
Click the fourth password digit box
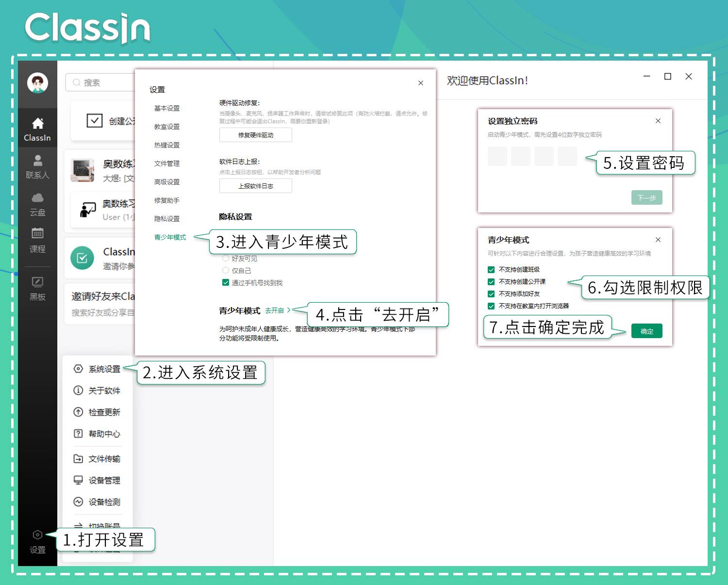[x=567, y=156]
